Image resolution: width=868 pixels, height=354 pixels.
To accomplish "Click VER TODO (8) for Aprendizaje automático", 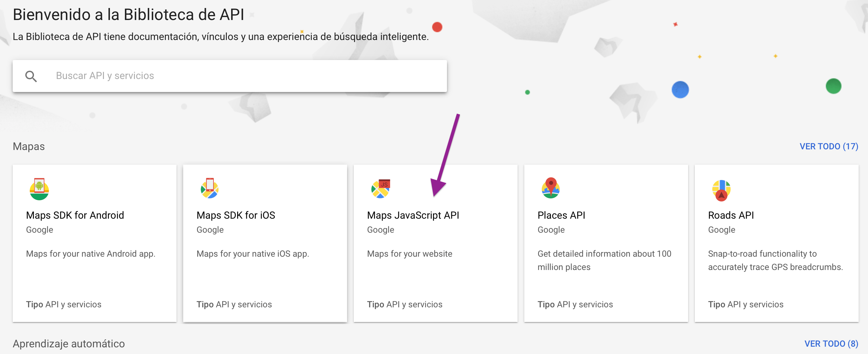I will point(831,344).
